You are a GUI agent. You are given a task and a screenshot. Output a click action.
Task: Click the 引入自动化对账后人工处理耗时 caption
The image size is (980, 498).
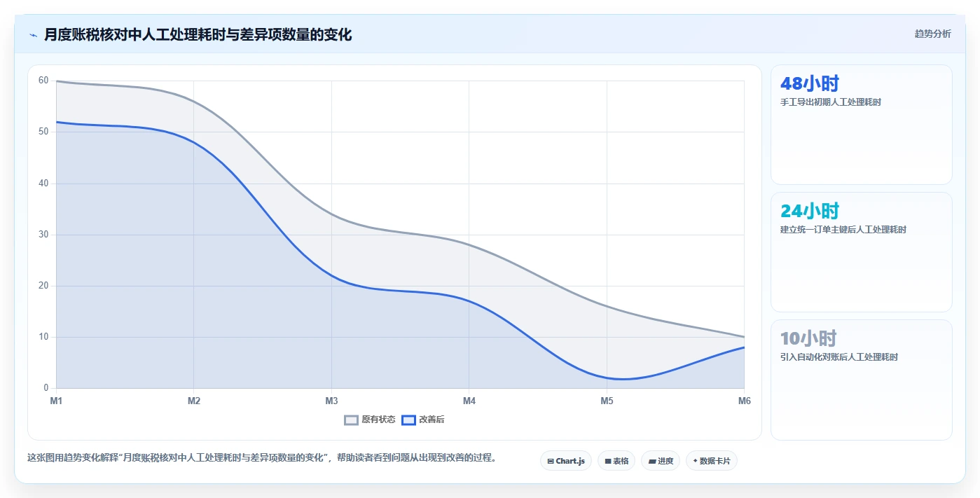click(x=839, y=357)
